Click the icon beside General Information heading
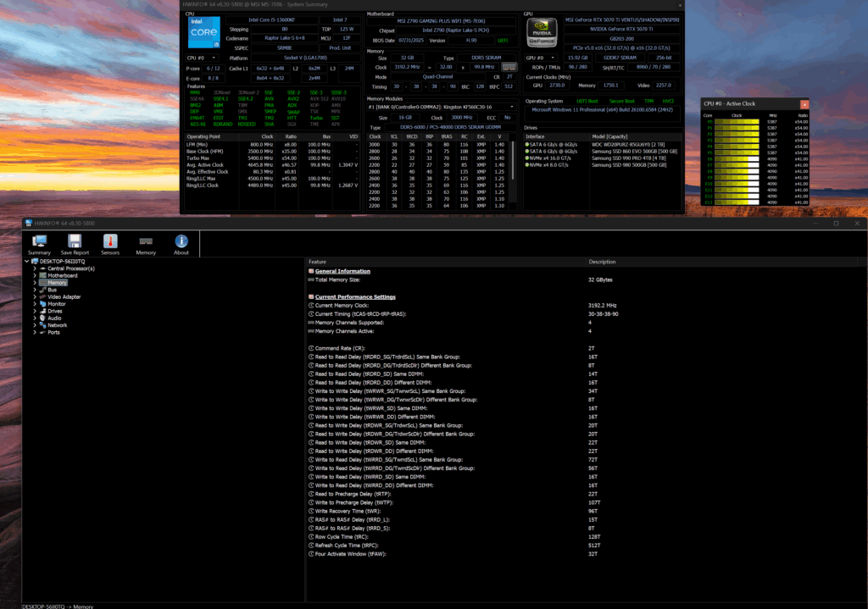Image resolution: width=868 pixels, height=609 pixels. pos(311,271)
